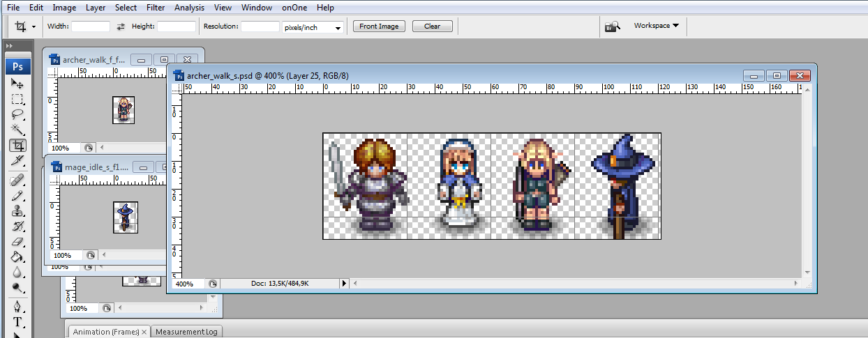Switch to the Measurement Log tab
Image resolution: width=868 pixels, height=338 pixels.
(186, 332)
